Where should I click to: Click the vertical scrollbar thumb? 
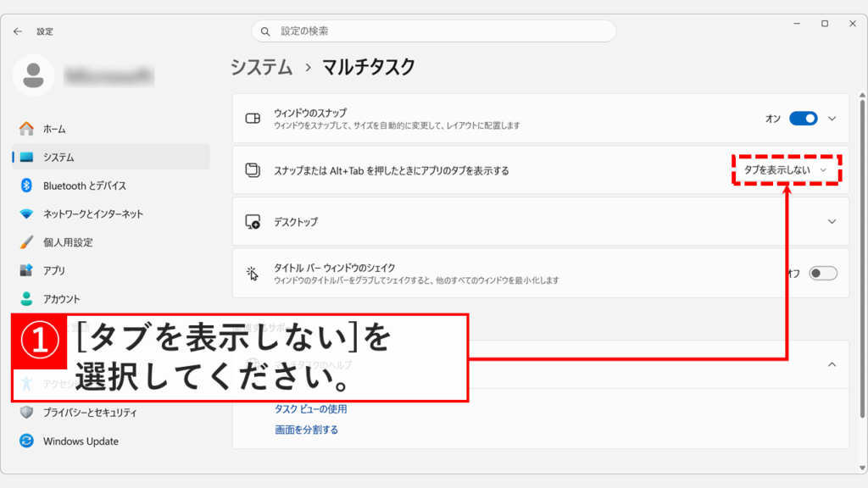point(862,259)
